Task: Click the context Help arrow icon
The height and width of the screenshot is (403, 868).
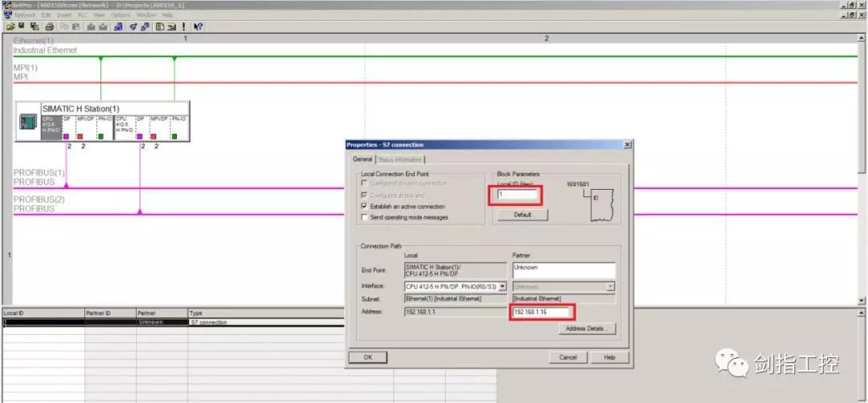Action: [199, 26]
